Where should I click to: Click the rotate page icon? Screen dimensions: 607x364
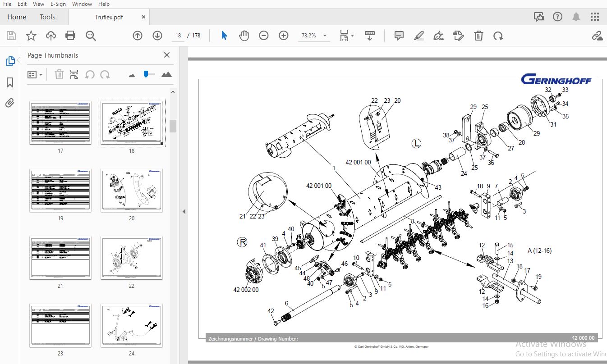point(498,36)
